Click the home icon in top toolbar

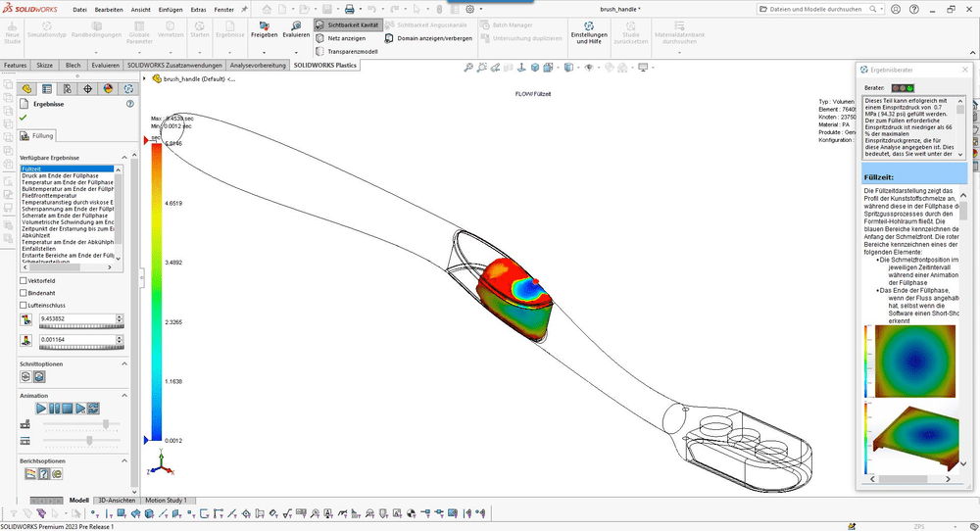(267, 10)
